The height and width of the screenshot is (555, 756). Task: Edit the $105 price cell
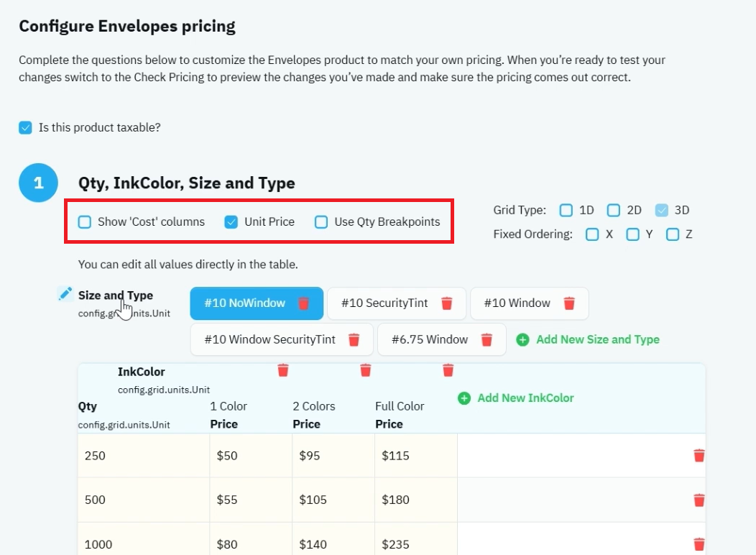(x=333, y=500)
